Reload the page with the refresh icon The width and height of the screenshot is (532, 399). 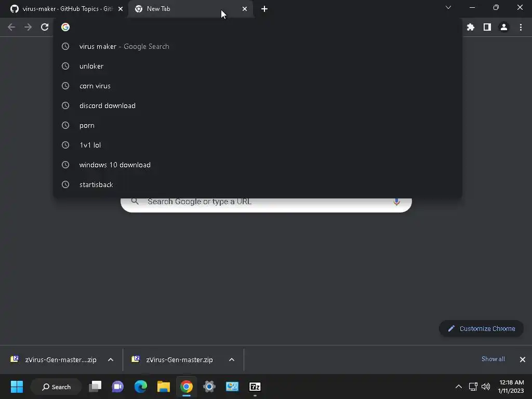[45, 27]
